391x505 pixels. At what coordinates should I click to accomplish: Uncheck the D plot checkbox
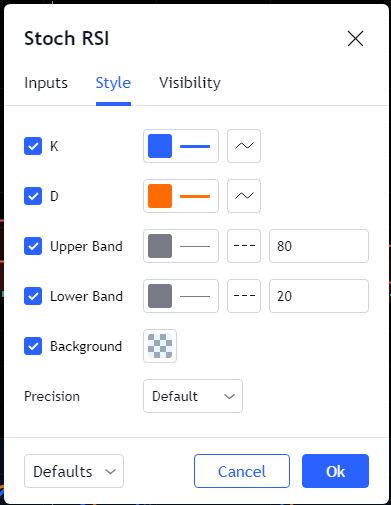(x=33, y=196)
